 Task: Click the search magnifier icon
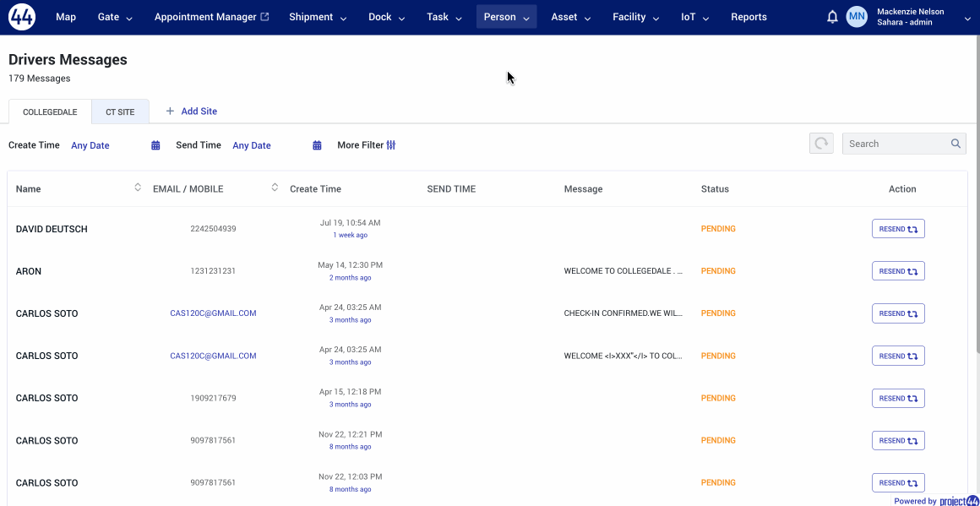click(x=955, y=144)
